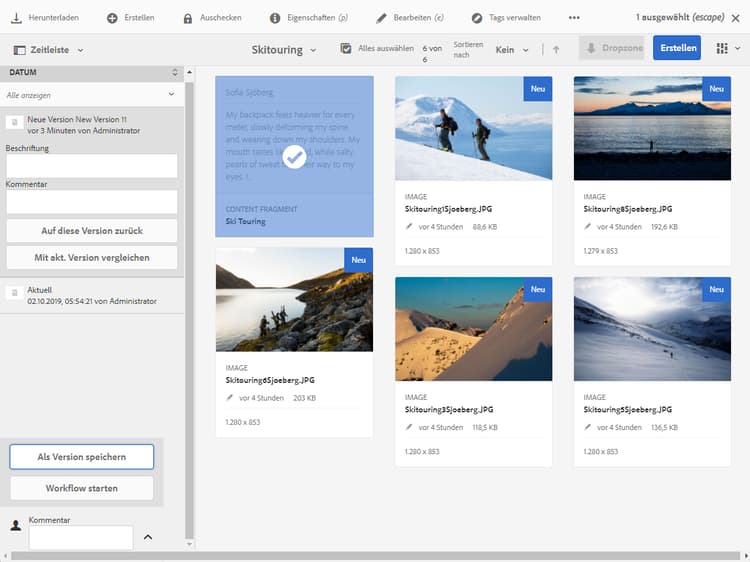The image size is (750, 562).
Task: Click Als Version speichern button
Action: (82, 457)
